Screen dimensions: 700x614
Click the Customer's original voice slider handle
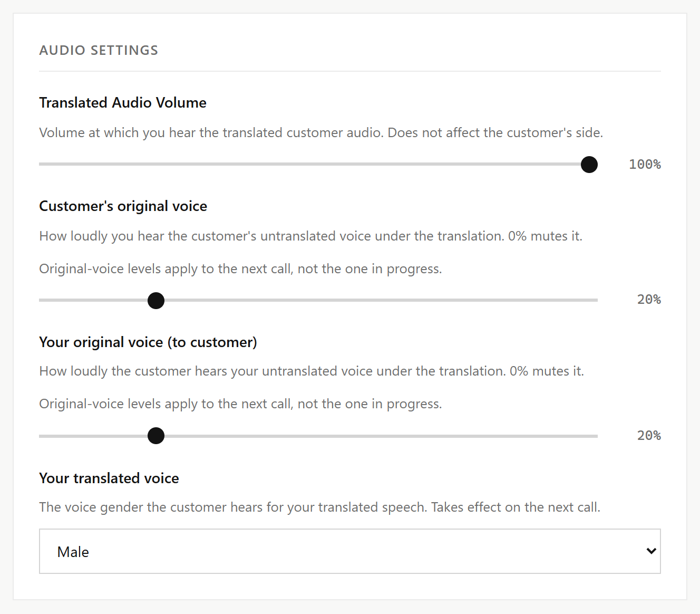156,301
